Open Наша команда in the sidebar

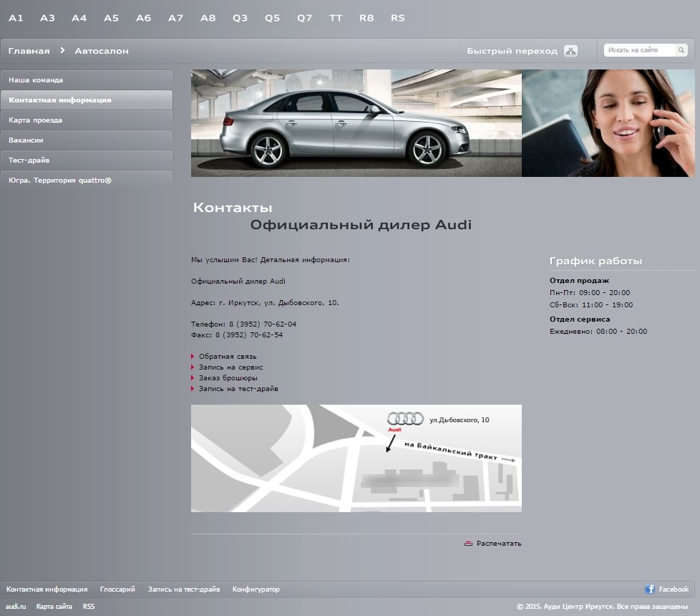pos(87,80)
